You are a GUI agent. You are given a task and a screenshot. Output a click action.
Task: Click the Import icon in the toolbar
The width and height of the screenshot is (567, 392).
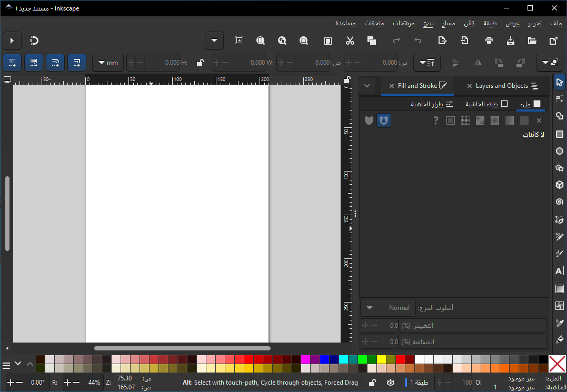(464, 41)
